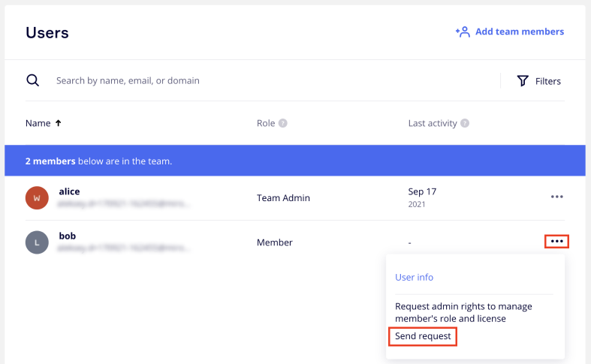
Task: Click the Team Admin role for alice
Action: pyautogui.click(x=283, y=197)
